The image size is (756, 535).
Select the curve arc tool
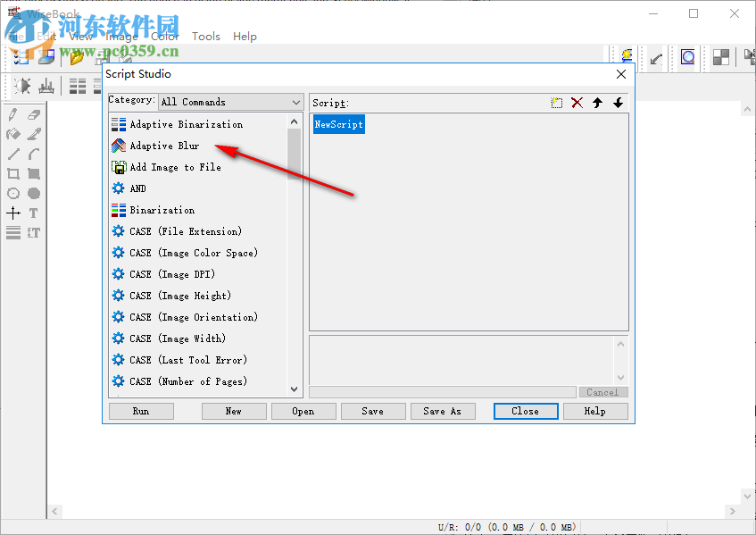click(x=34, y=154)
